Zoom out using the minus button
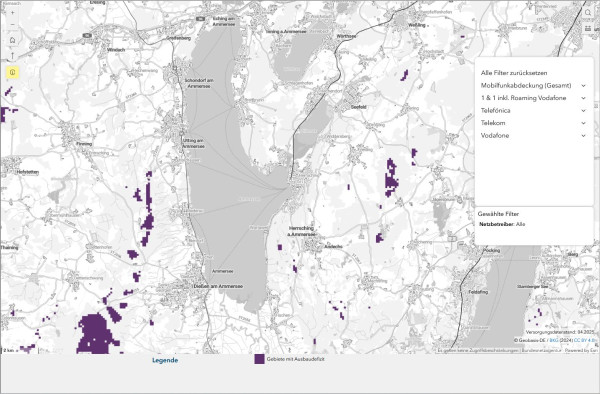The image size is (600, 394). 12,25
